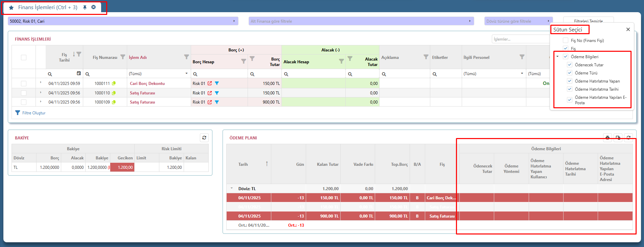
Task: Open filter for İşlem Adı column
Action: point(186,57)
